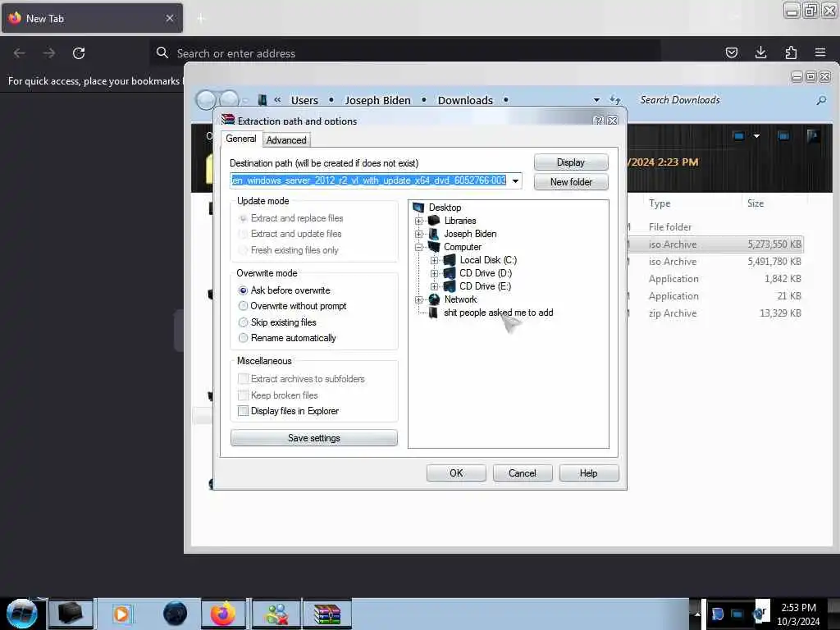
Task: Open Explorer address bar history dropdown
Action: click(x=596, y=100)
